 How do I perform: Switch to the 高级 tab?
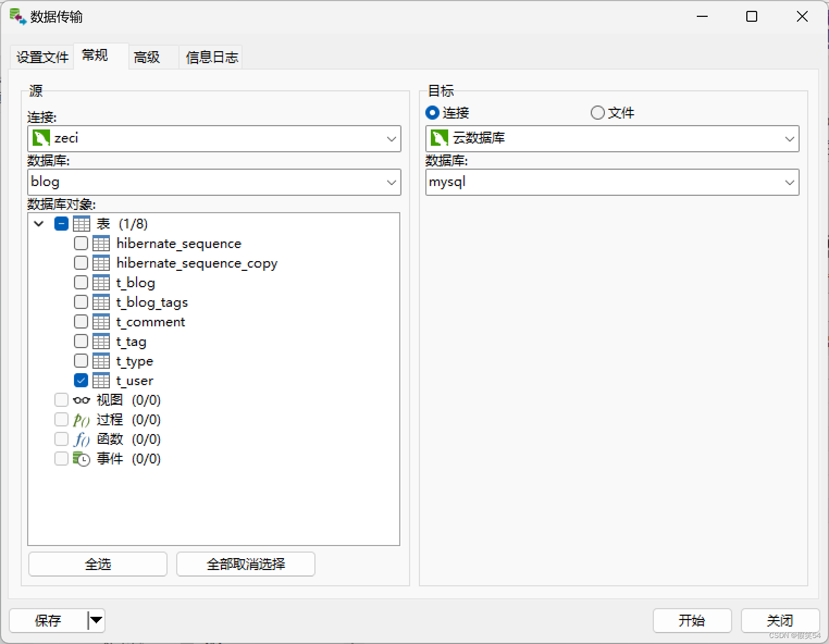(146, 57)
